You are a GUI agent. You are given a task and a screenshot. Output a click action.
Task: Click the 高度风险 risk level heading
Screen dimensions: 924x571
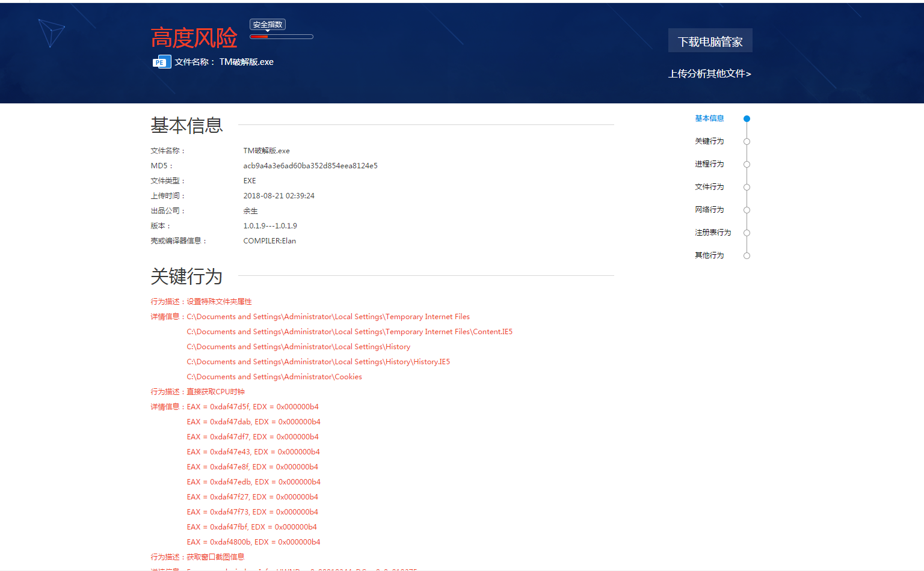194,38
